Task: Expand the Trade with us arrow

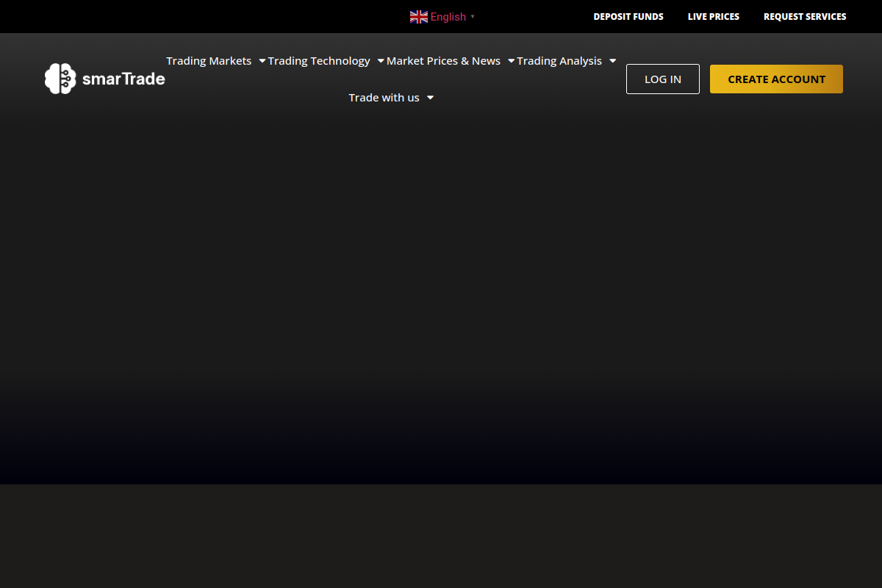Action: (x=431, y=98)
